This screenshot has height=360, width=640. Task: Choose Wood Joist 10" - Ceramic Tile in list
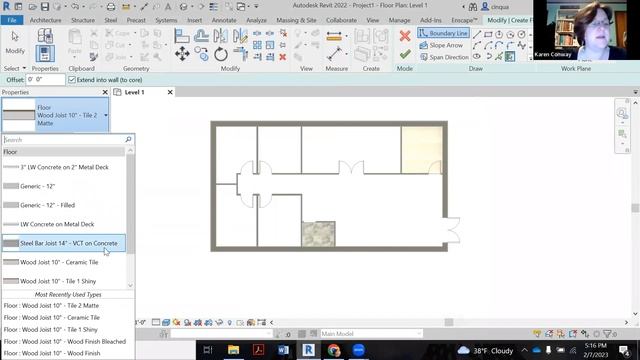(64, 262)
